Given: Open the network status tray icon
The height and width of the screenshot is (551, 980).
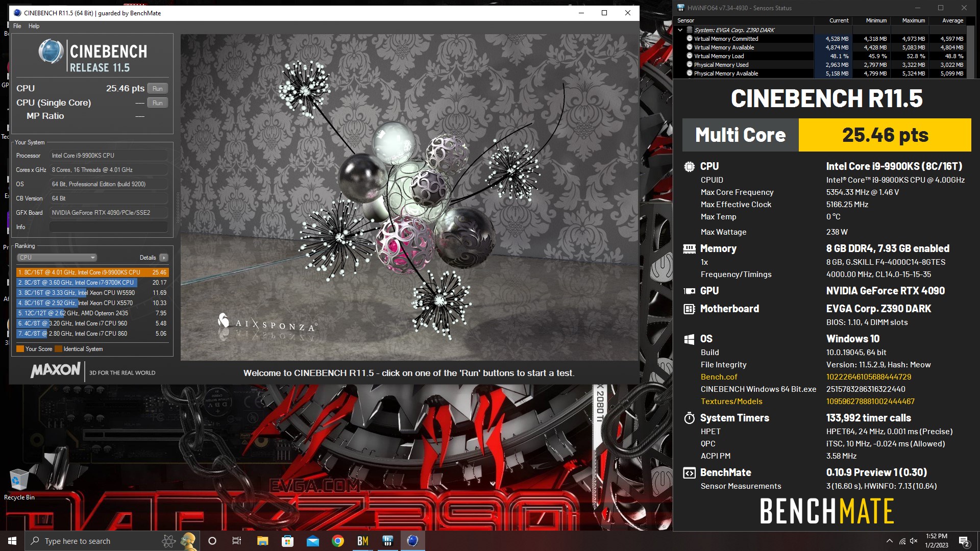Looking at the screenshot, I should 902,541.
